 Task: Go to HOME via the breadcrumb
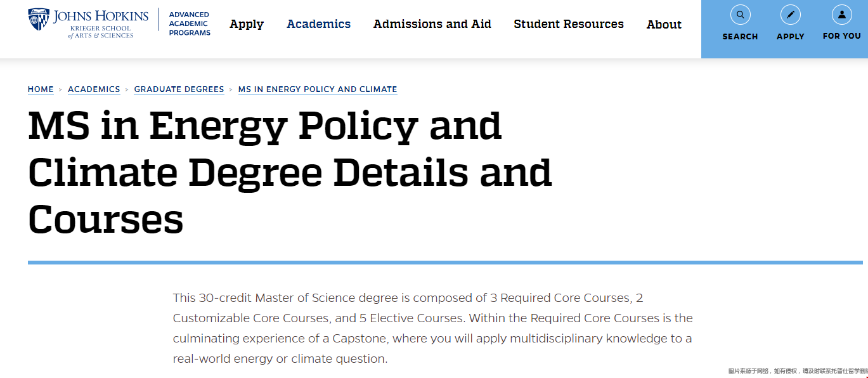[41, 89]
